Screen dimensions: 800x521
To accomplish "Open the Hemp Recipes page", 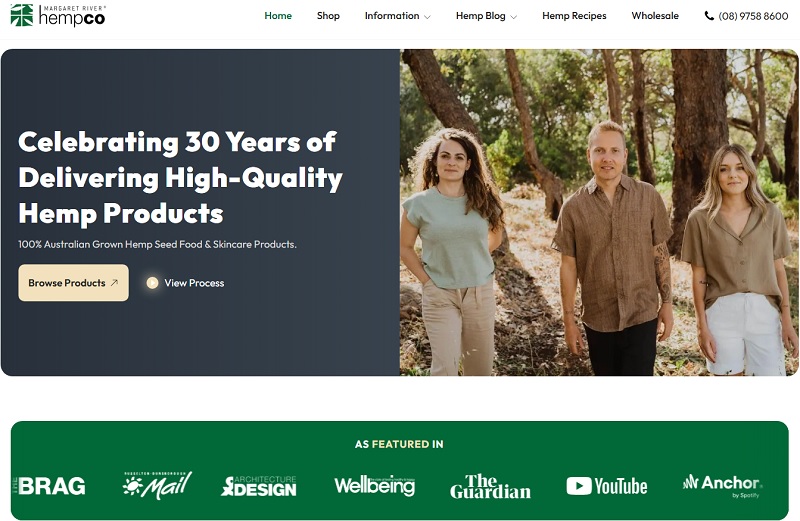I will point(574,16).
